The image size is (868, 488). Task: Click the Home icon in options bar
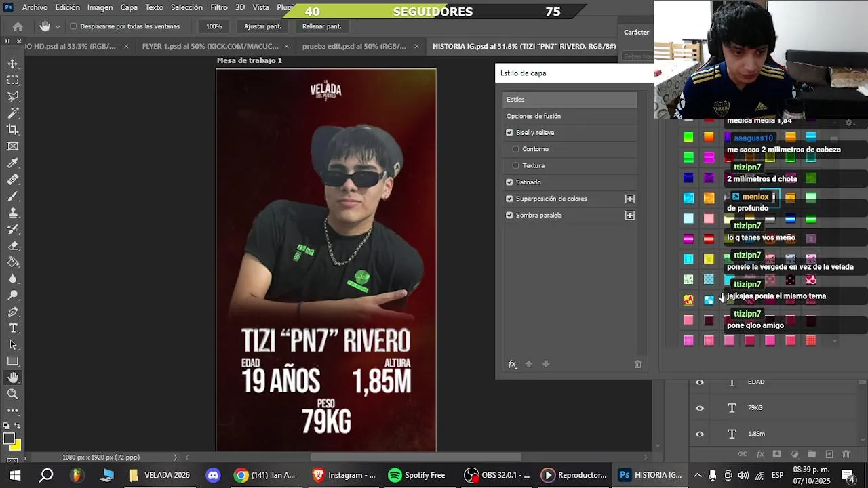(x=18, y=26)
